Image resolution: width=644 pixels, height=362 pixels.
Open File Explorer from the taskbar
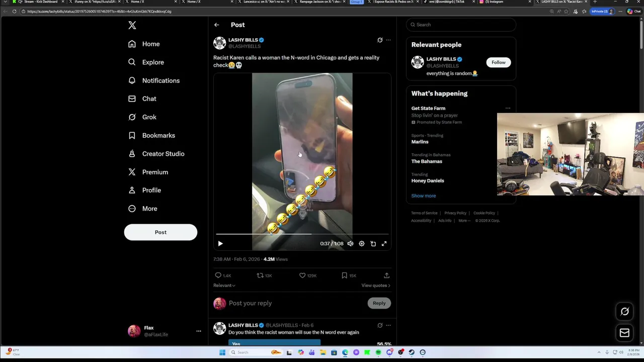(323, 352)
